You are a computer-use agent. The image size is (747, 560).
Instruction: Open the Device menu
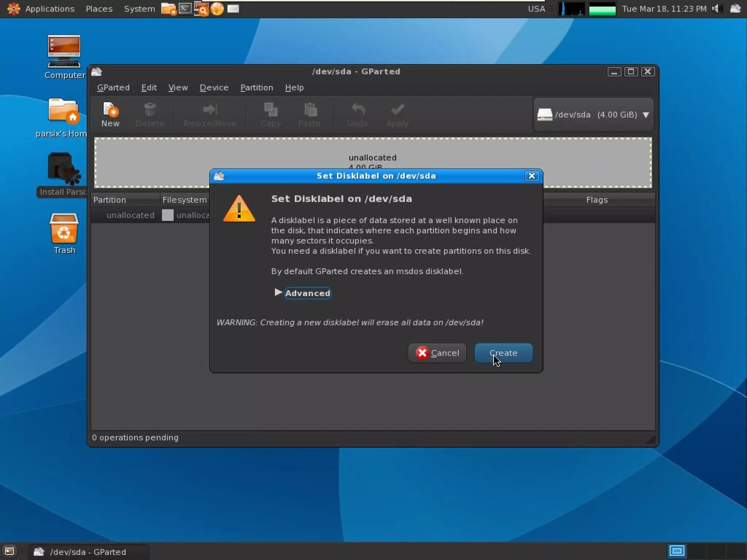(x=214, y=87)
